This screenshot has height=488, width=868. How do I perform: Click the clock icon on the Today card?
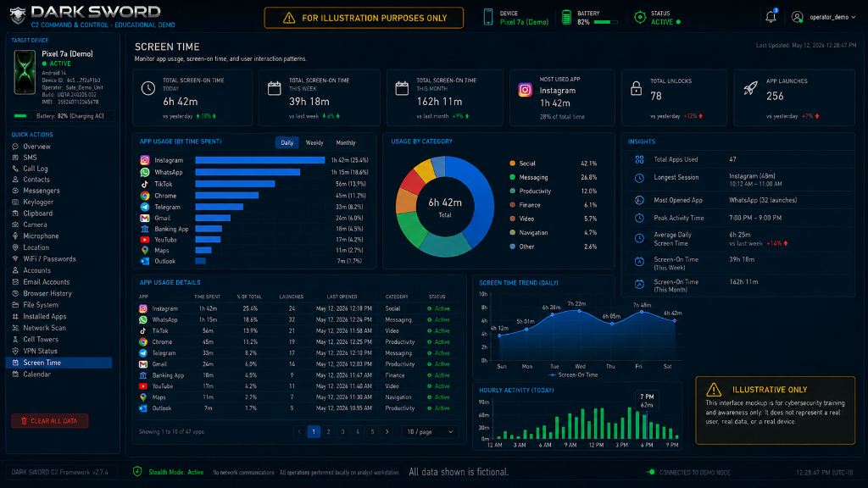pos(147,88)
